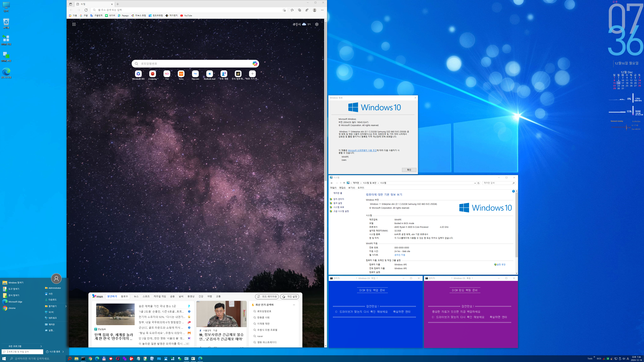The image size is (644, 362).
Task: Open 도구(T) menu in System window
Action: pyautogui.click(x=361, y=188)
